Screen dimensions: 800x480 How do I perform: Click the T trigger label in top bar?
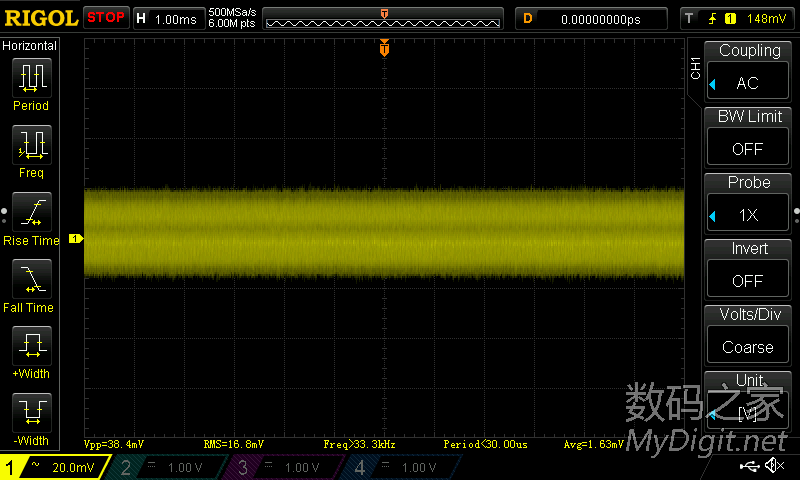pos(689,19)
